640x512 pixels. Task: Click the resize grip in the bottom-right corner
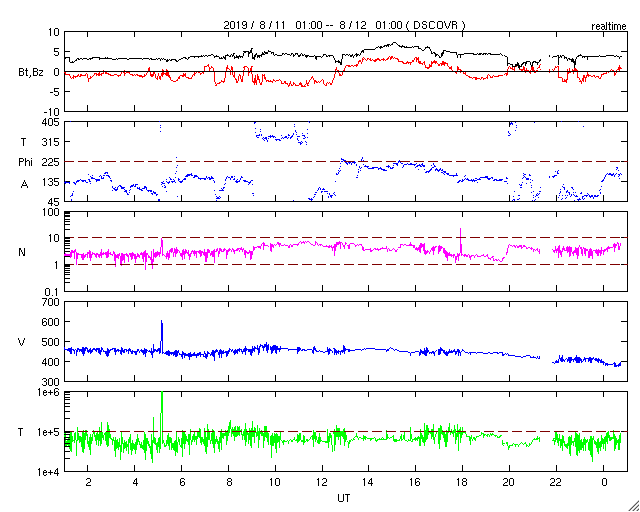pyautogui.click(x=633, y=505)
